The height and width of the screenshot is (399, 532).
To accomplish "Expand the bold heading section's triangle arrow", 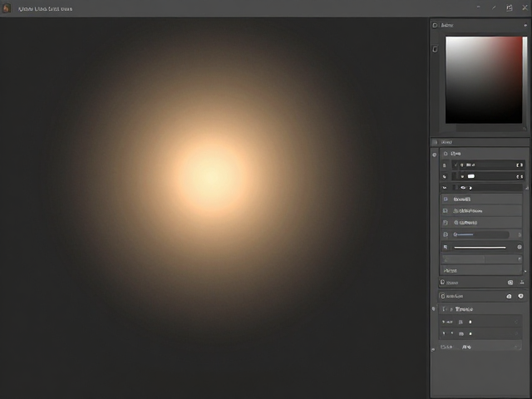I will click(x=451, y=309).
